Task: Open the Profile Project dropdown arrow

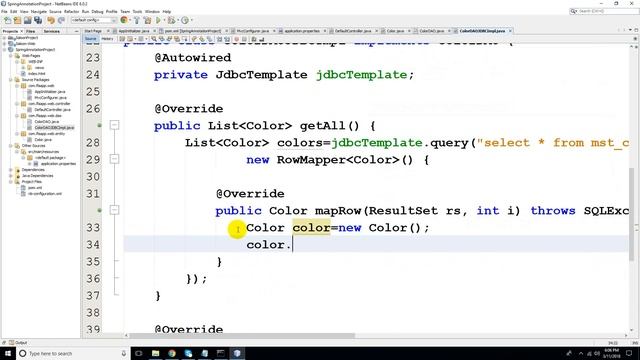Action: pyautogui.click(x=191, y=20)
